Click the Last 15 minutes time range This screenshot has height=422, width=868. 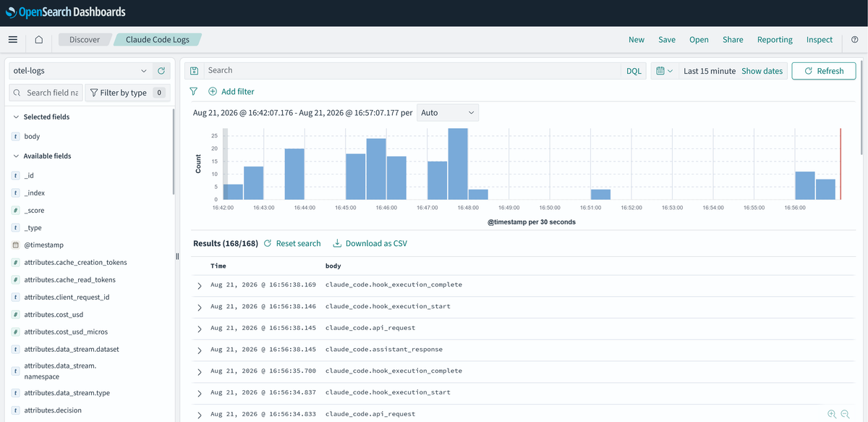pos(710,71)
